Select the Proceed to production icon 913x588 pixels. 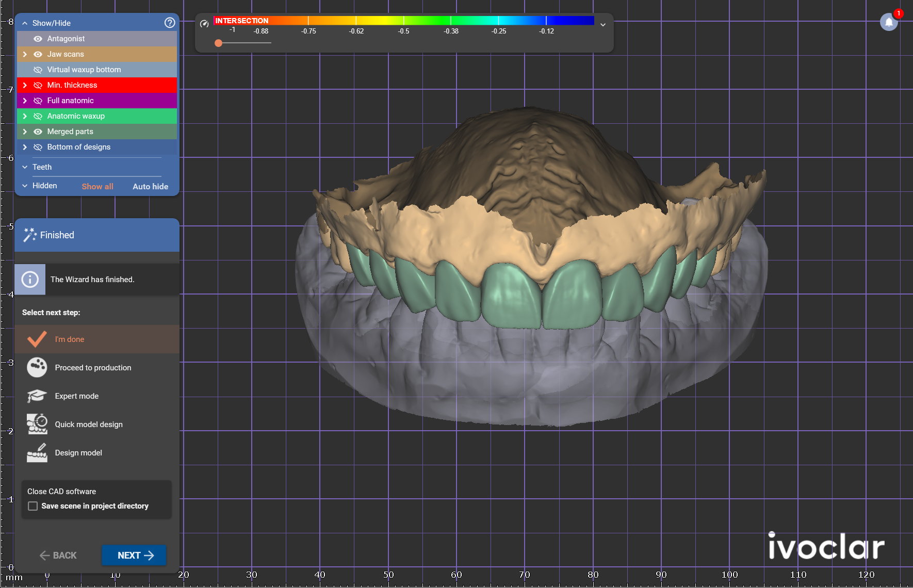[37, 367]
